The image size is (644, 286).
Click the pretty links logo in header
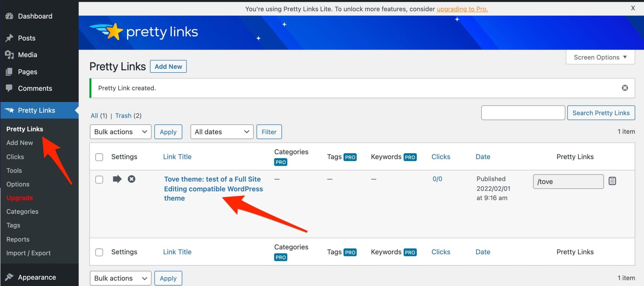click(144, 32)
